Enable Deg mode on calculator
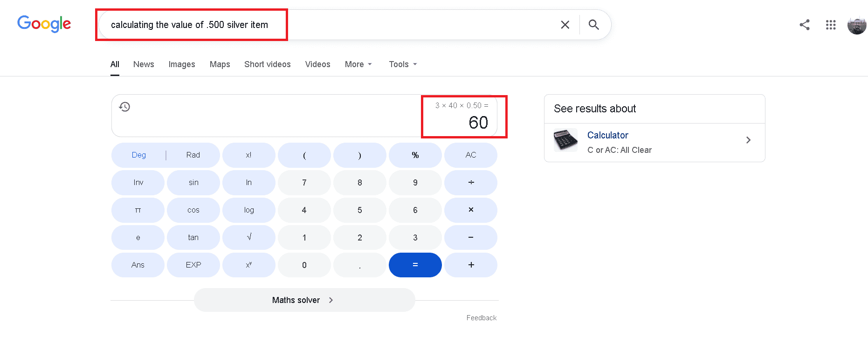868x344 pixels. (x=138, y=155)
